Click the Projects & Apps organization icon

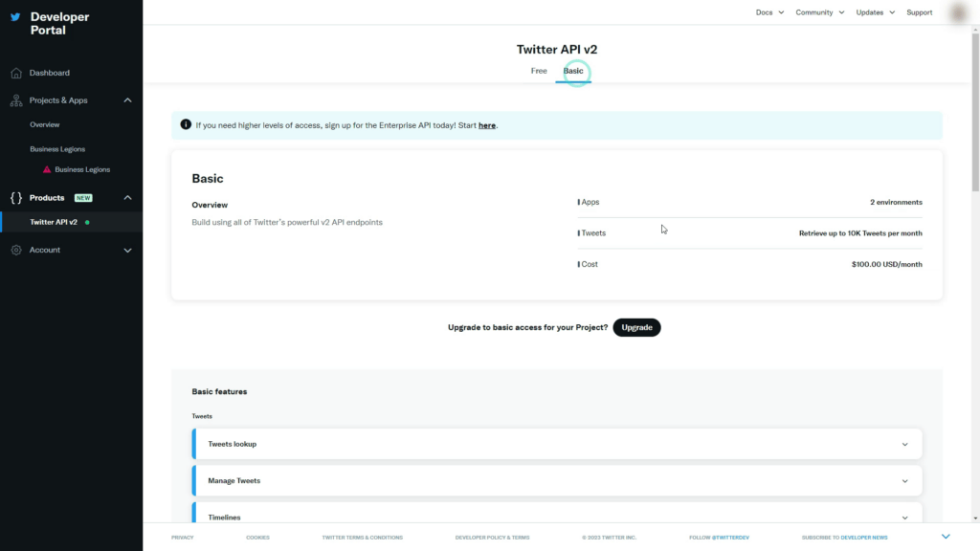click(x=15, y=99)
